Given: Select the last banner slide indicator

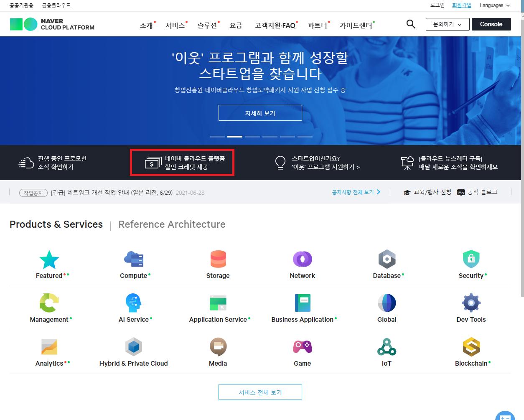Looking at the screenshot, I should [305, 137].
